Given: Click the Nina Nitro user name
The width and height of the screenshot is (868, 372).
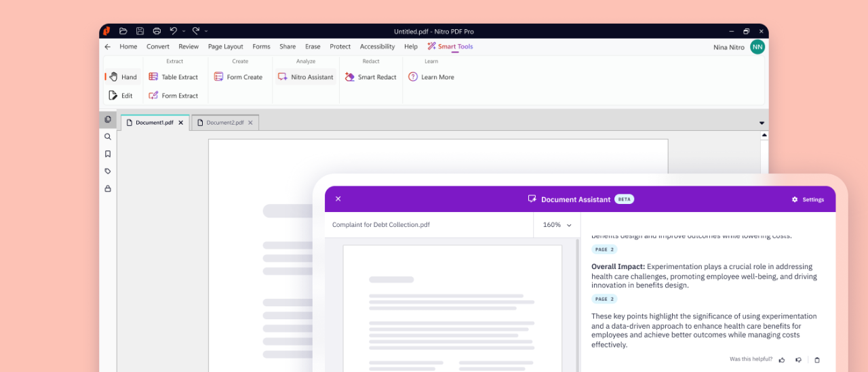Looking at the screenshot, I should (729, 47).
